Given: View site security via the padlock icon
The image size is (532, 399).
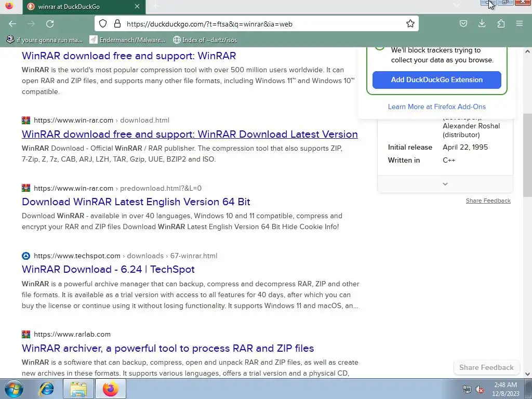Looking at the screenshot, I should (x=117, y=24).
